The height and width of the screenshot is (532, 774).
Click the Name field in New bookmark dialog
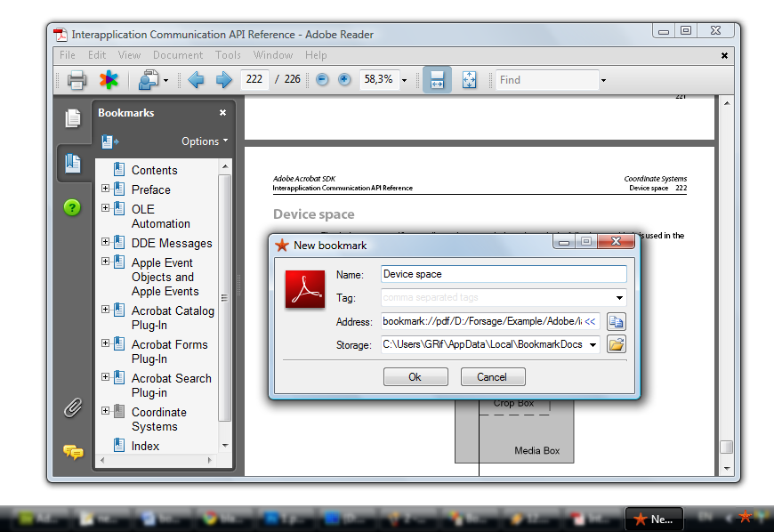click(x=504, y=274)
